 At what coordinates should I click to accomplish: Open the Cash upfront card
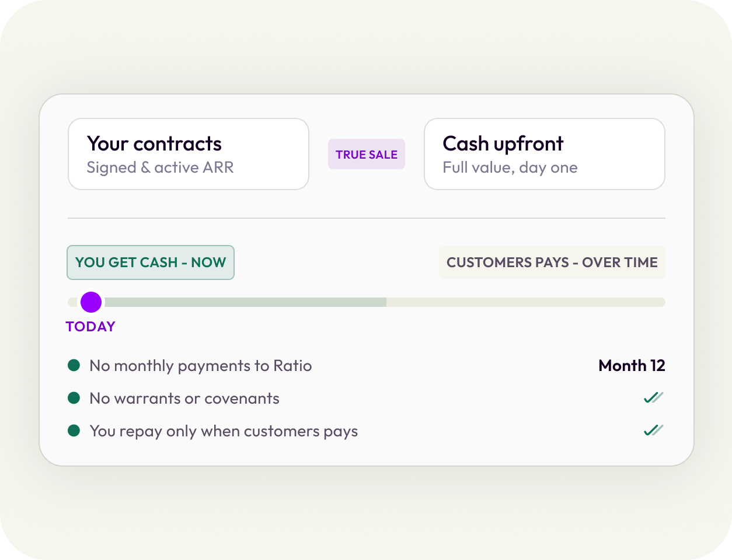[x=545, y=154]
